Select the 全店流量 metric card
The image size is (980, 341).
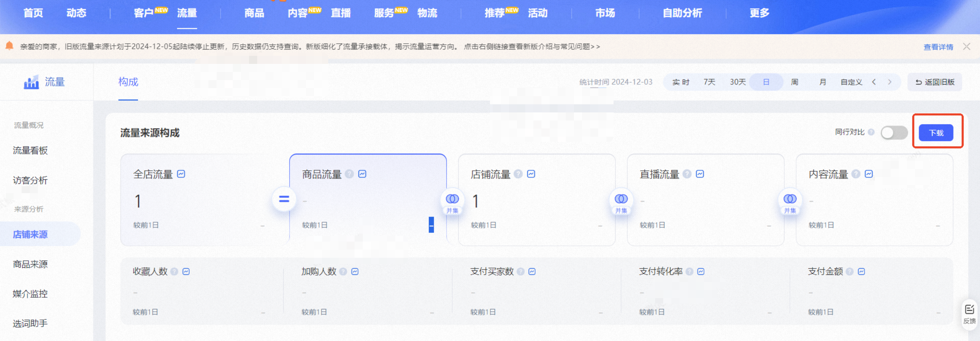205,200
